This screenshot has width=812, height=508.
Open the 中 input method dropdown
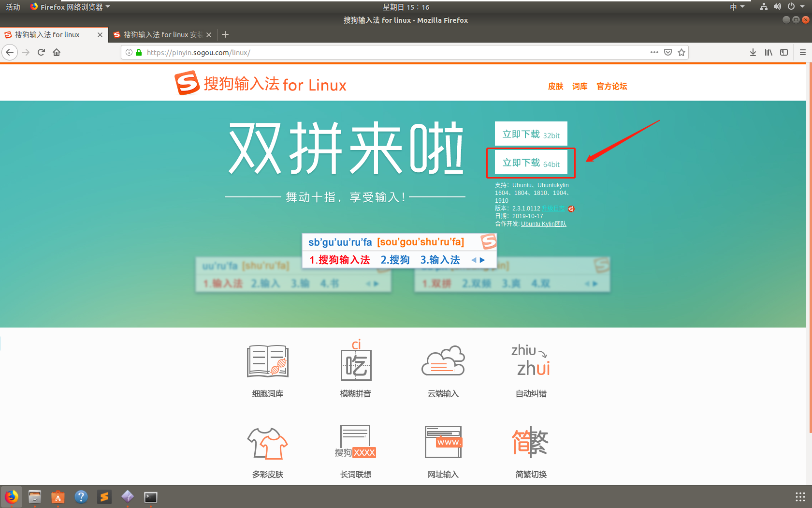(x=737, y=7)
